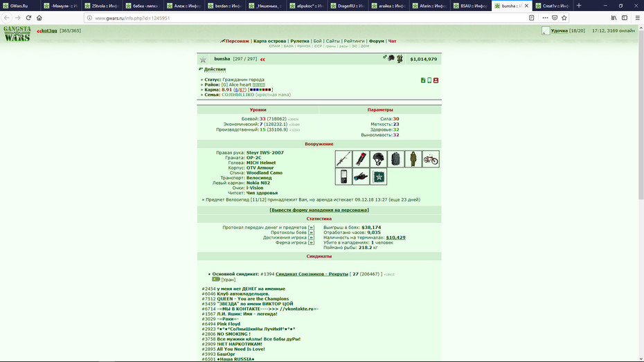Viewport: 644px width, 362px height.
Task: Click the Steyr rifle item thumbnail
Action: [x=343, y=159]
